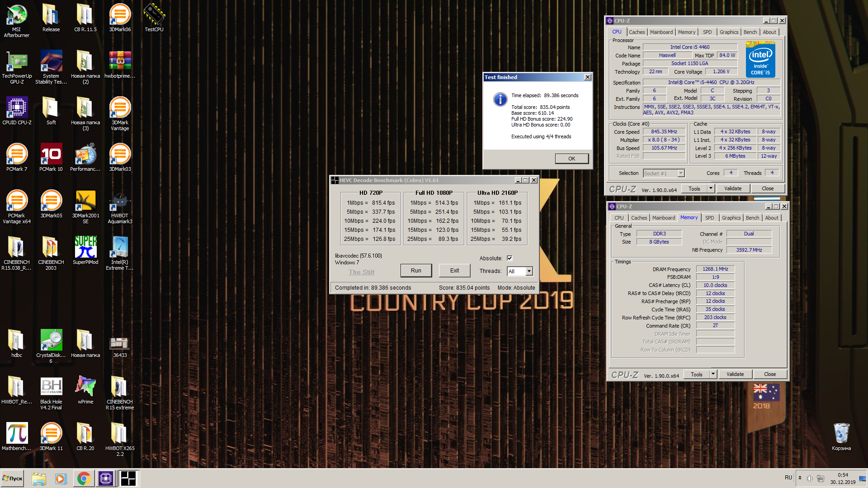Open CINEBENCH R15 extreme folder
The width and height of the screenshot is (868, 488).
coord(120,393)
